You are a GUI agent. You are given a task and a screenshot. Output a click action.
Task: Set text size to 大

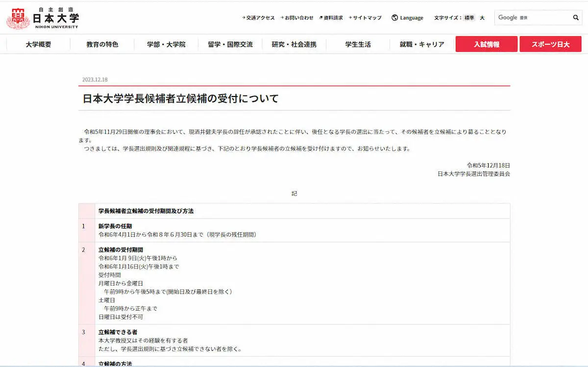point(482,18)
